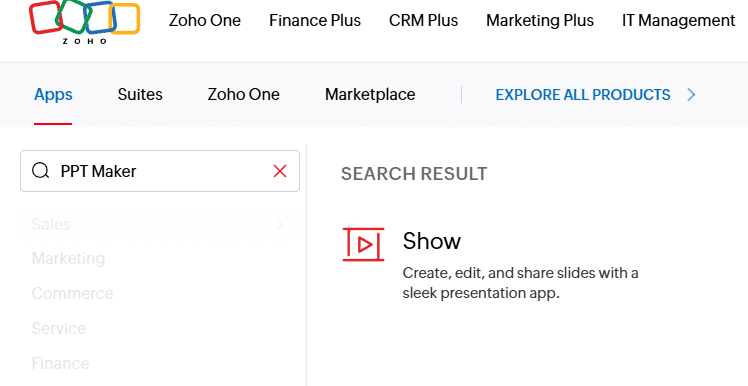Click the Show description text
748x386 pixels.
(x=520, y=283)
